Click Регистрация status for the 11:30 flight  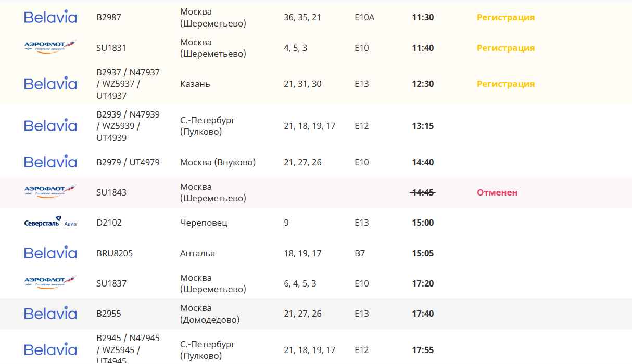(x=505, y=17)
